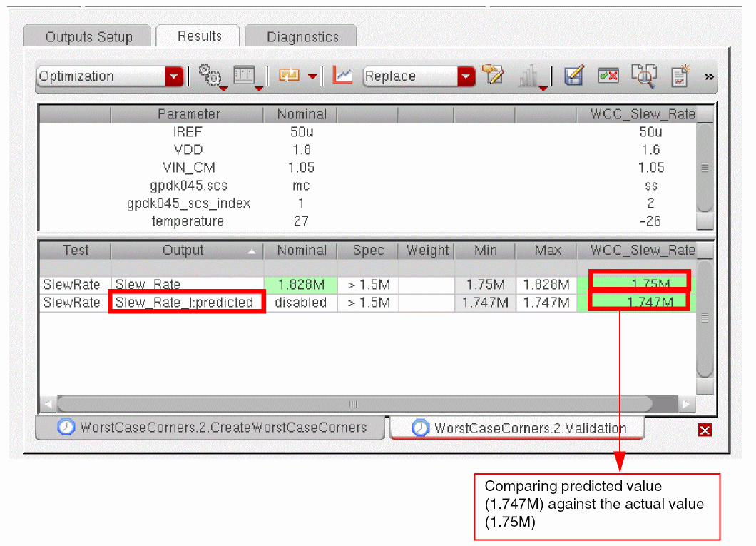Expand the column icon's red arrow menu

[x=259, y=89]
